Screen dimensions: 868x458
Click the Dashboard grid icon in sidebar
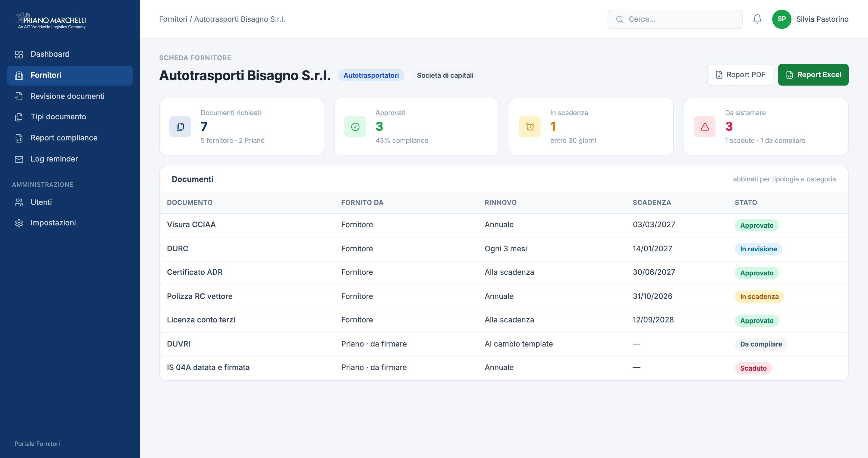pyautogui.click(x=19, y=54)
